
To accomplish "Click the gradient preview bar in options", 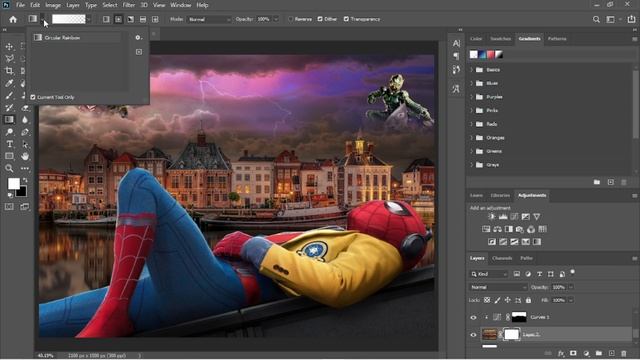I will coord(69,19).
